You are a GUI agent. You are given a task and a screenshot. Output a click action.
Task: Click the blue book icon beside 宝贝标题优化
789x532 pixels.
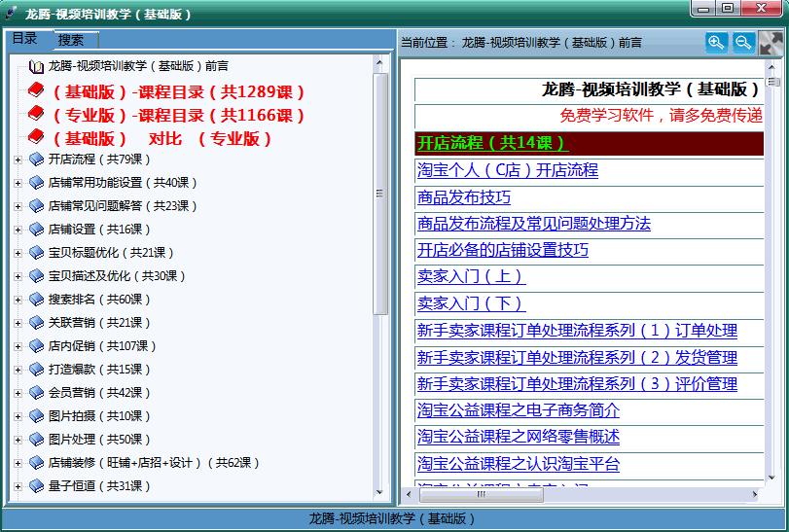pyautogui.click(x=36, y=253)
